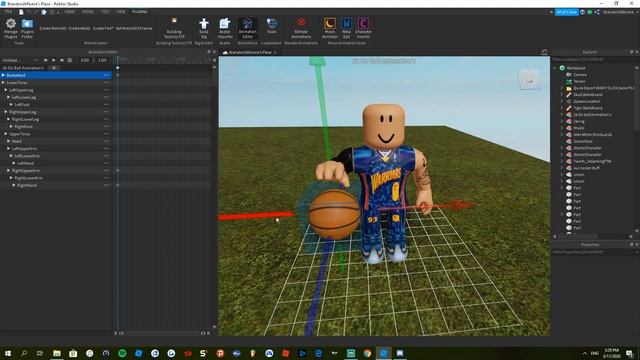Open the Plugins Folder
This screenshot has height=360, width=640.
[x=27, y=28]
